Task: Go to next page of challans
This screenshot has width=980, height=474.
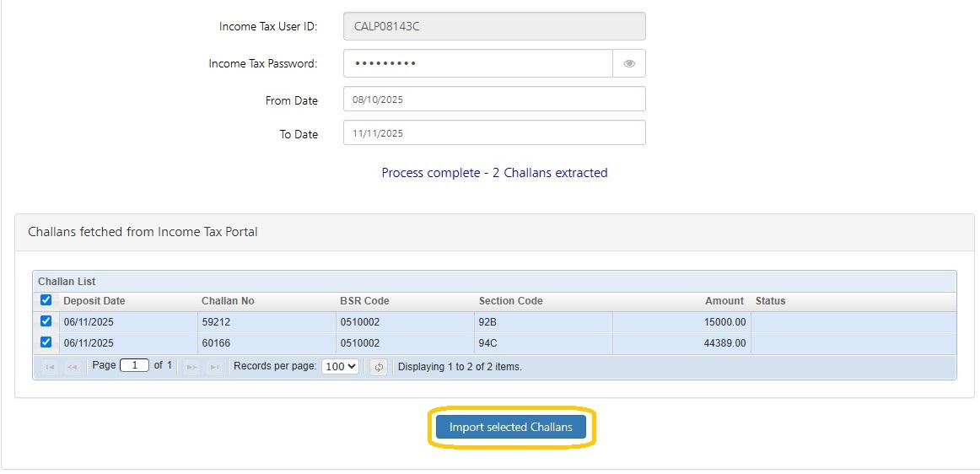Action: pos(192,367)
